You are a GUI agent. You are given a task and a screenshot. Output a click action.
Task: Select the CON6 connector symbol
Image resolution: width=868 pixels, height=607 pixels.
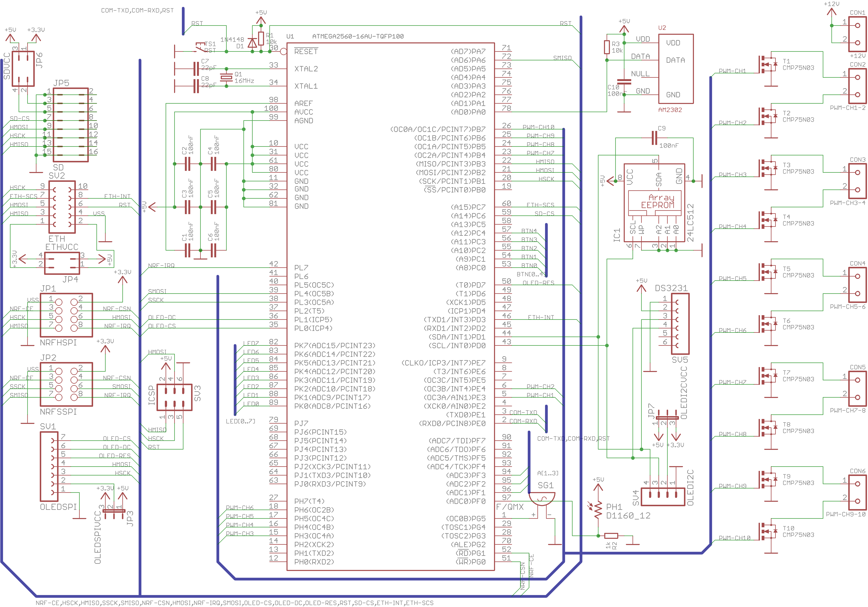point(857,492)
